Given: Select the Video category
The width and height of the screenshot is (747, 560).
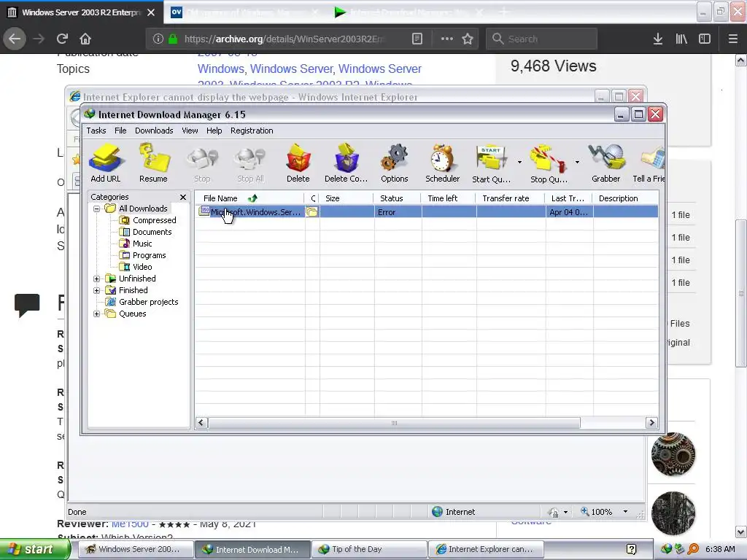Looking at the screenshot, I should click(142, 267).
